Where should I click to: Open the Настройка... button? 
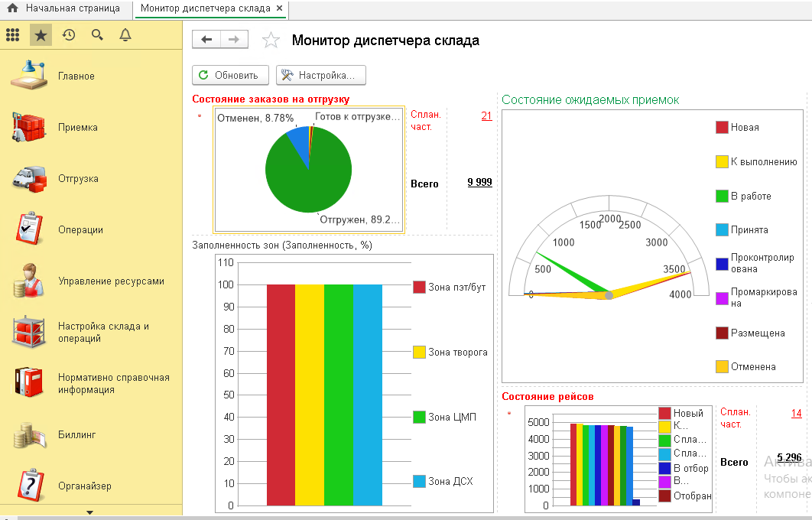point(320,75)
